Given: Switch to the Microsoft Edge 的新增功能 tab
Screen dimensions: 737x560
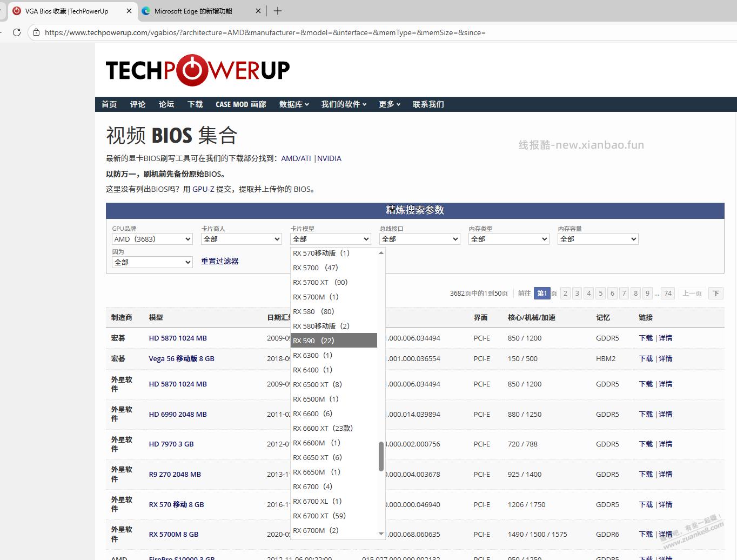Looking at the screenshot, I should (189, 11).
